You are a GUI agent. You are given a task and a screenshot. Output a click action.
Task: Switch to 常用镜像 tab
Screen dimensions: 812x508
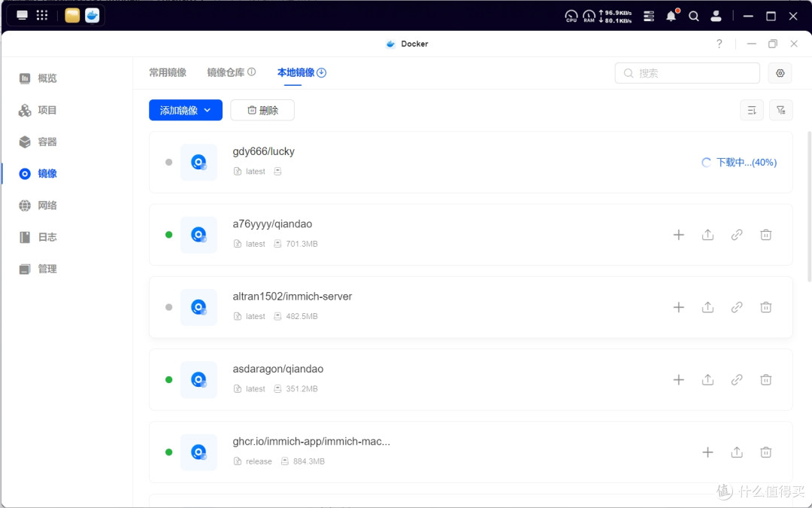pyautogui.click(x=168, y=72)
